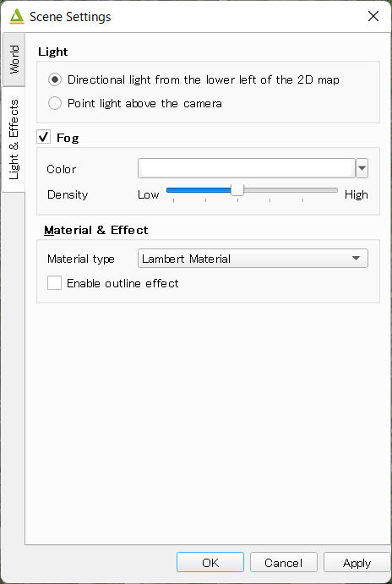Open the Material type combo box
Viewport: 392px width, 584px height.
(x=253, y=258)
